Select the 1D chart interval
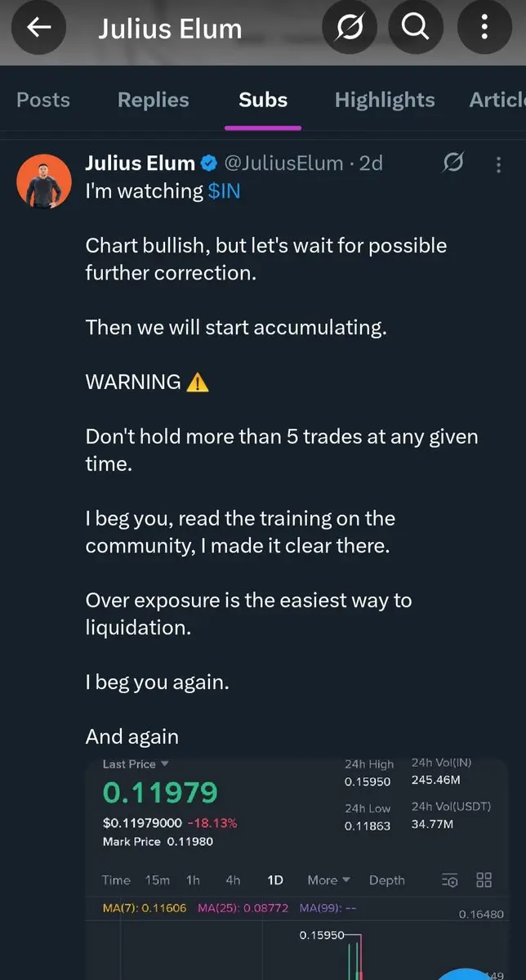 click(275, 880)
